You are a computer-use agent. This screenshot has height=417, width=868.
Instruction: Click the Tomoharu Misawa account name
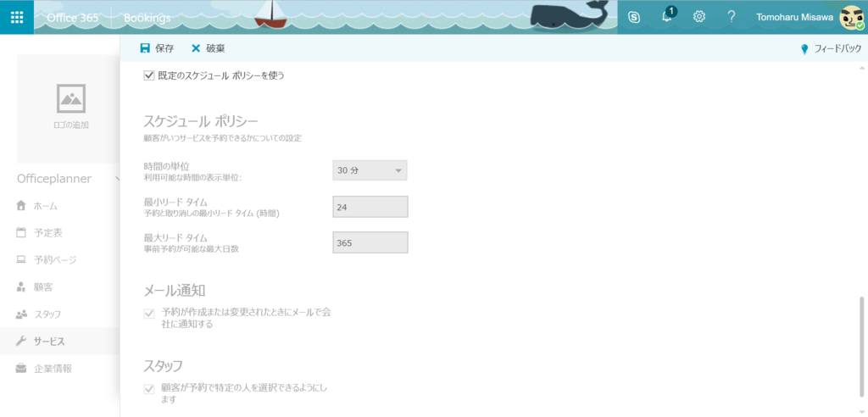tap(793, 17)
